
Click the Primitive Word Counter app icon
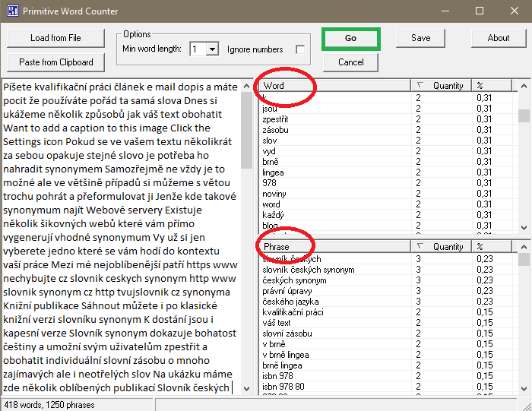(x=13, y=11)
